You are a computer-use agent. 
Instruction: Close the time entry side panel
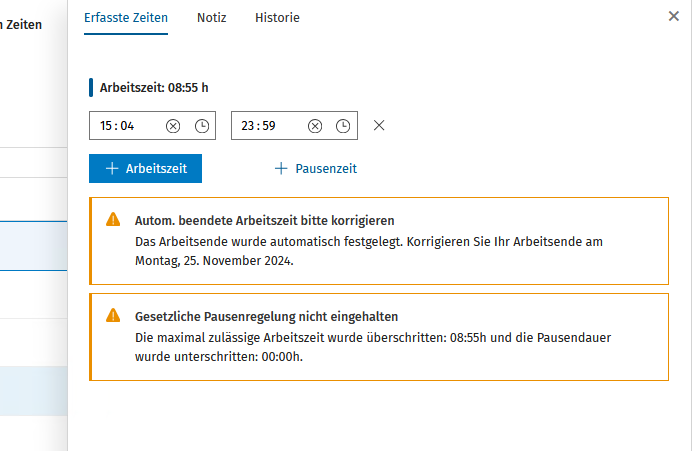[x=673, y=16]
